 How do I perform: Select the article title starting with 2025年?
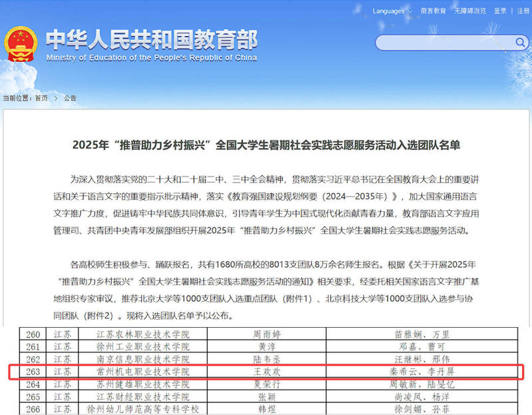pyautogui.click(x=266, y=145)
